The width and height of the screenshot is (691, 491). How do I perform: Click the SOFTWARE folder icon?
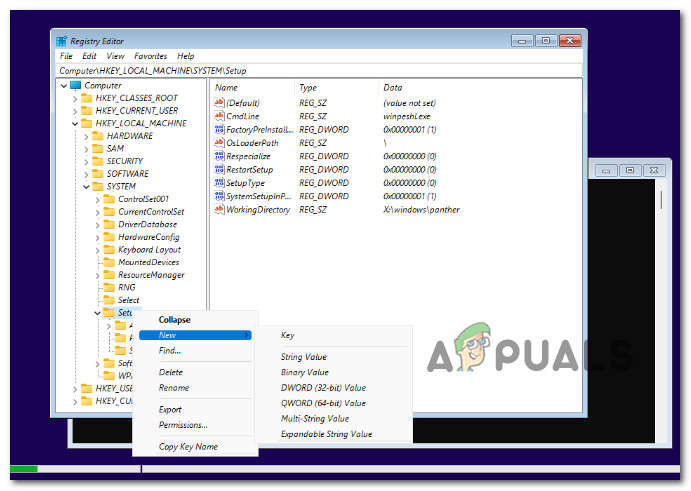(98, 174)
